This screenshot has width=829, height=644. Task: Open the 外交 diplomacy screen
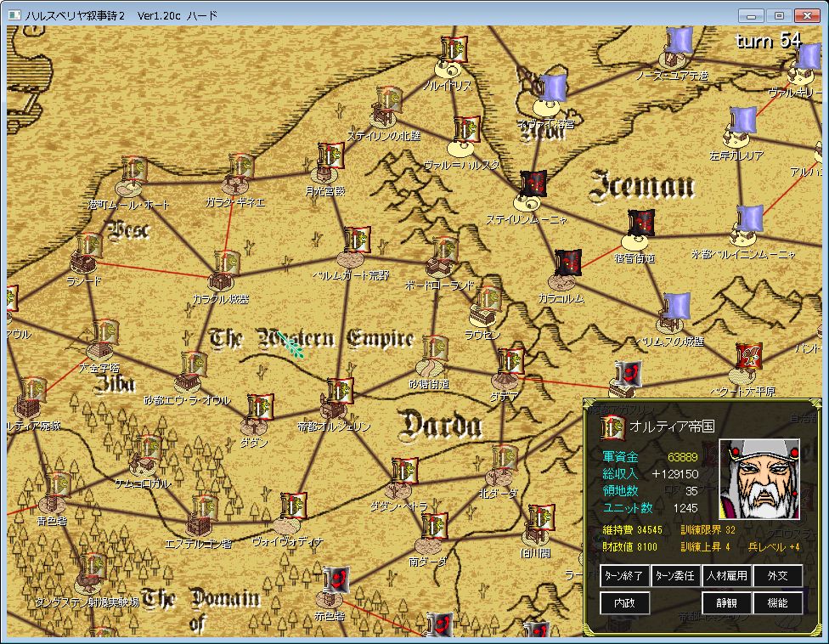coord(778,576)
